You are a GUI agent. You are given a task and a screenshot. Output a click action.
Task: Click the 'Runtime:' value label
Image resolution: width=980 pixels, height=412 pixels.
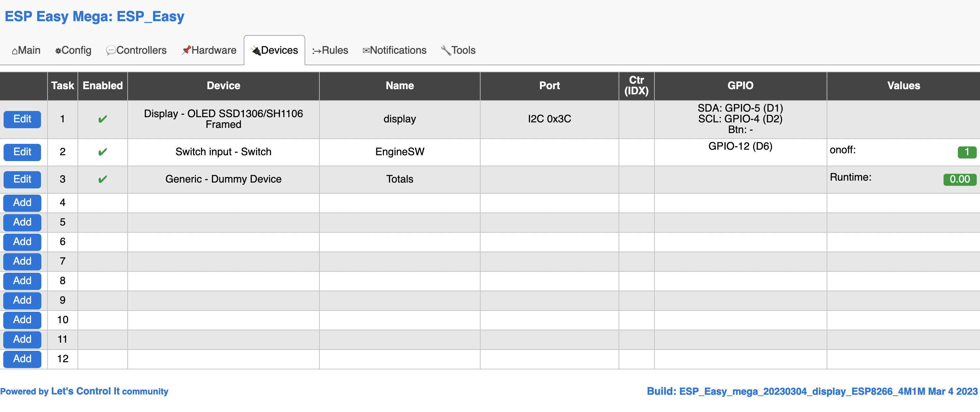coord(850,177)
